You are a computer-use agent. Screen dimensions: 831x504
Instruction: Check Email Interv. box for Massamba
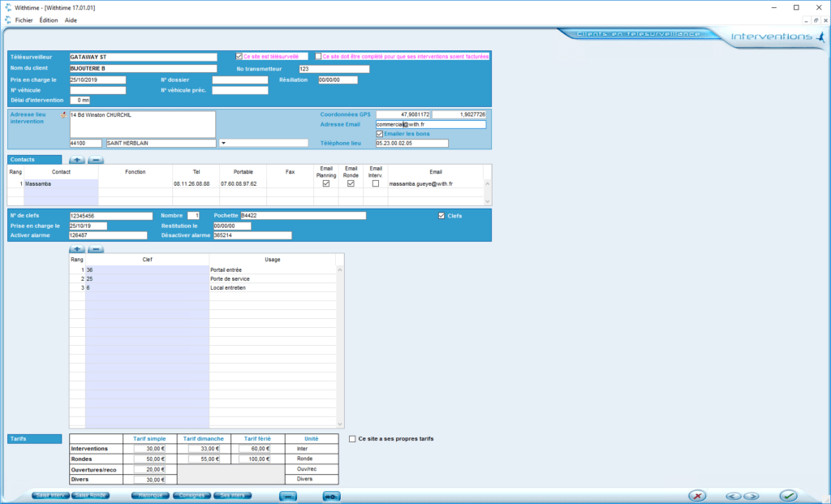[375, 184]
